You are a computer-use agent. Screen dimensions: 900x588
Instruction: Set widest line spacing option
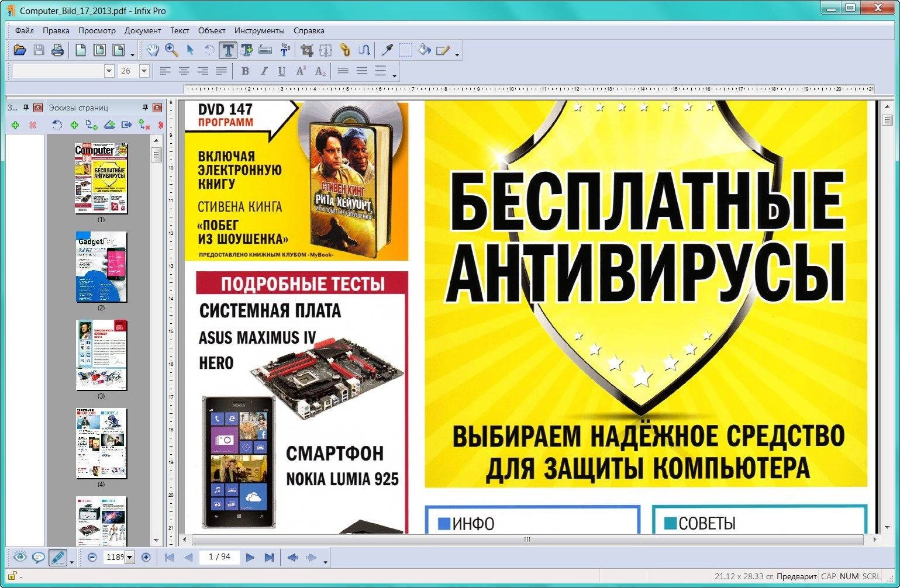click(381, 71)
